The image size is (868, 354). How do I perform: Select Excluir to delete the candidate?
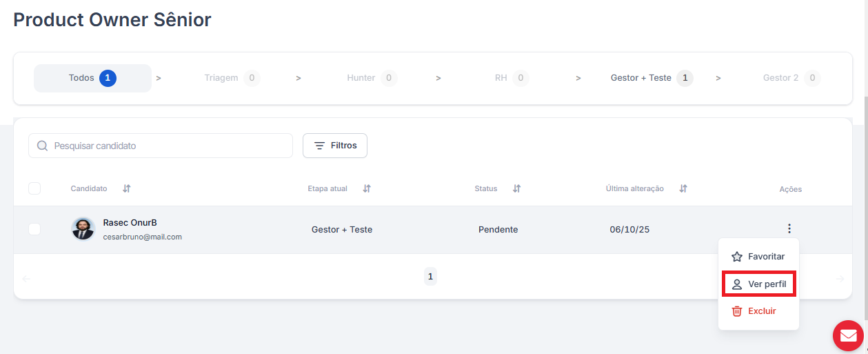coord(754,311)
